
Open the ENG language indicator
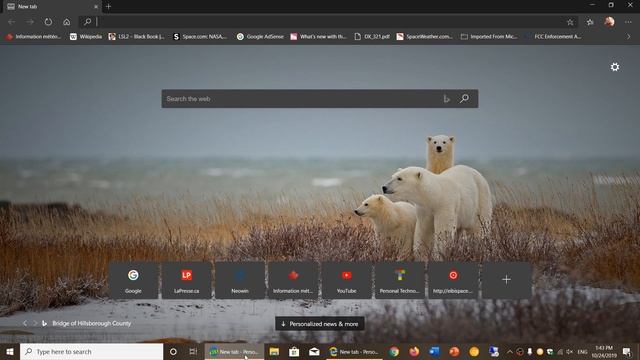coord(582,352)
